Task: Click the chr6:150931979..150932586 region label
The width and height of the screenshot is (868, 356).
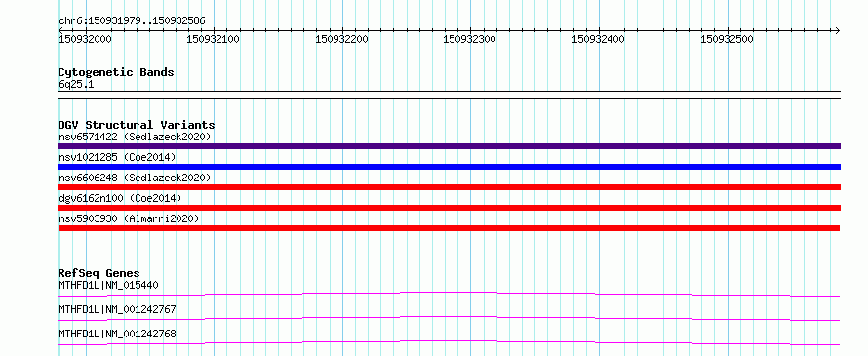Action: click(132, 21)
